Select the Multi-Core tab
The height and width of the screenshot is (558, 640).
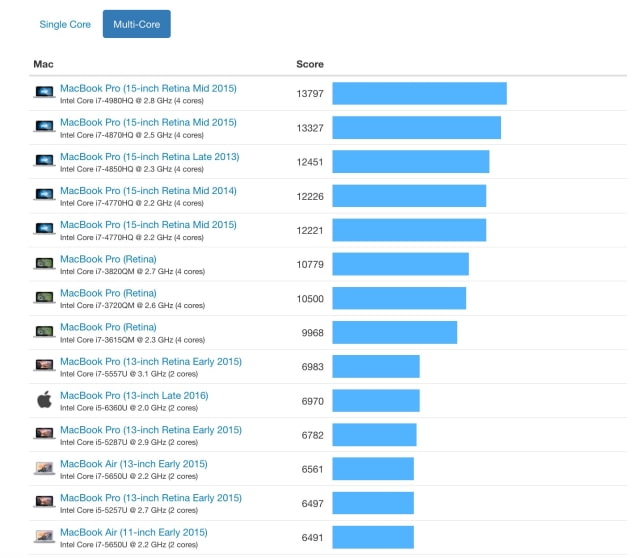coord(136,24)
